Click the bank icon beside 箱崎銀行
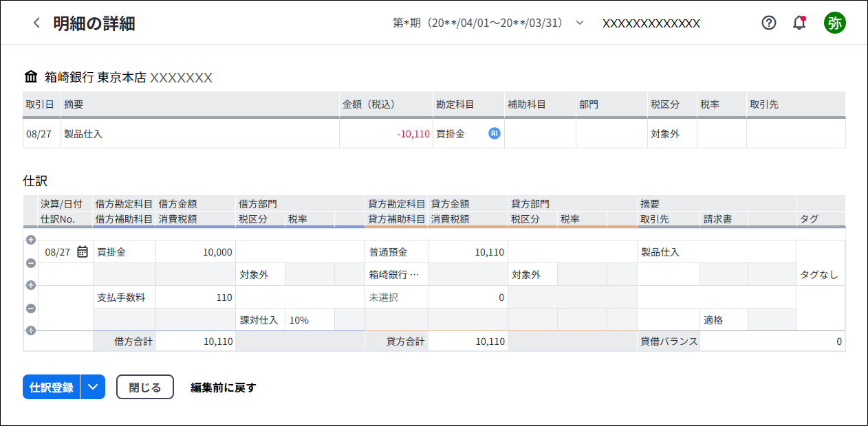The image size is (868, 426). (x=31, y=77)
